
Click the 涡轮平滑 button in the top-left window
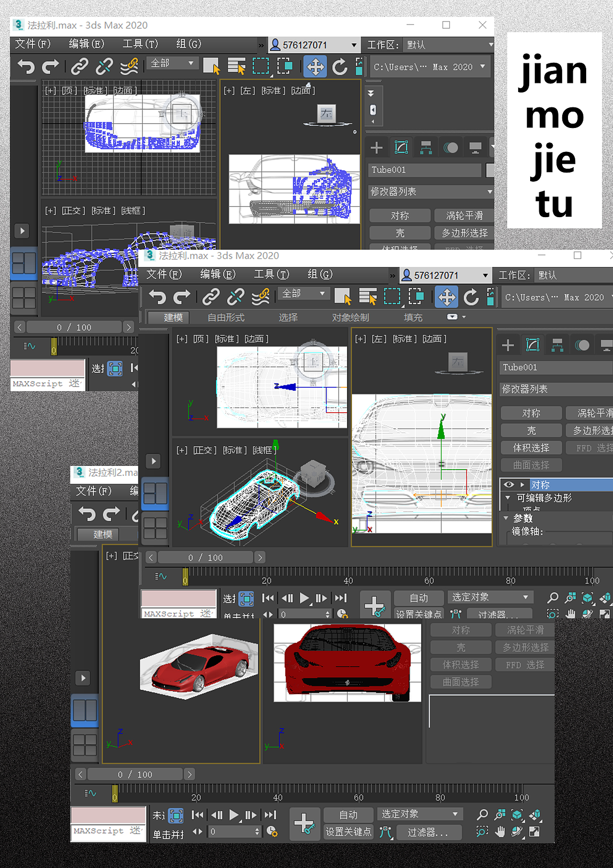(464, 216)
